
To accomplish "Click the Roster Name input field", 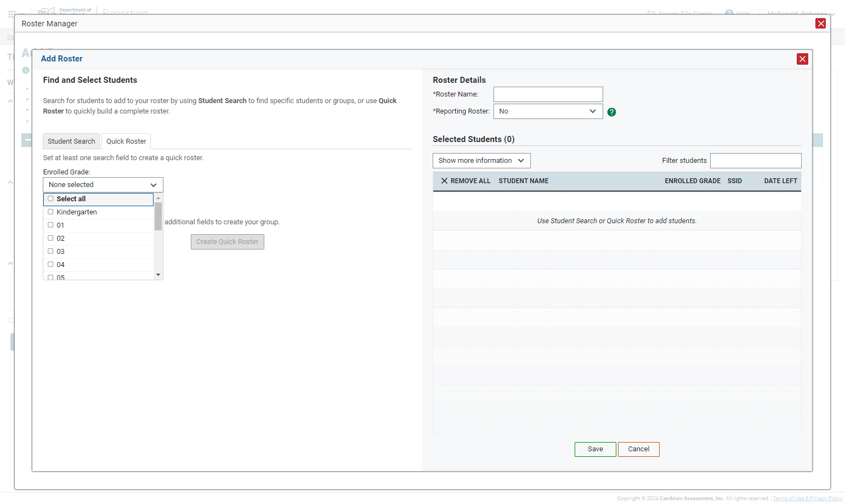I will click(548, 94).
